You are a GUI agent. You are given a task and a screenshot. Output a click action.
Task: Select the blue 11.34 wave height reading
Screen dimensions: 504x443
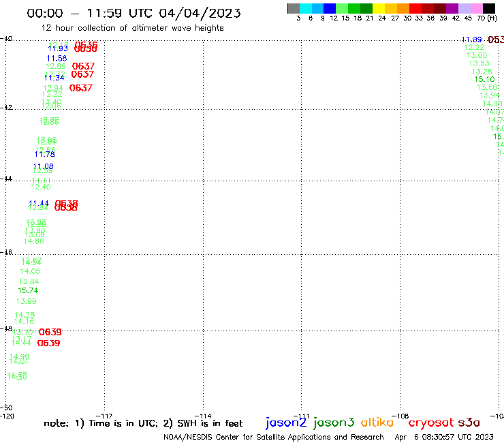(x=54, y=78)
